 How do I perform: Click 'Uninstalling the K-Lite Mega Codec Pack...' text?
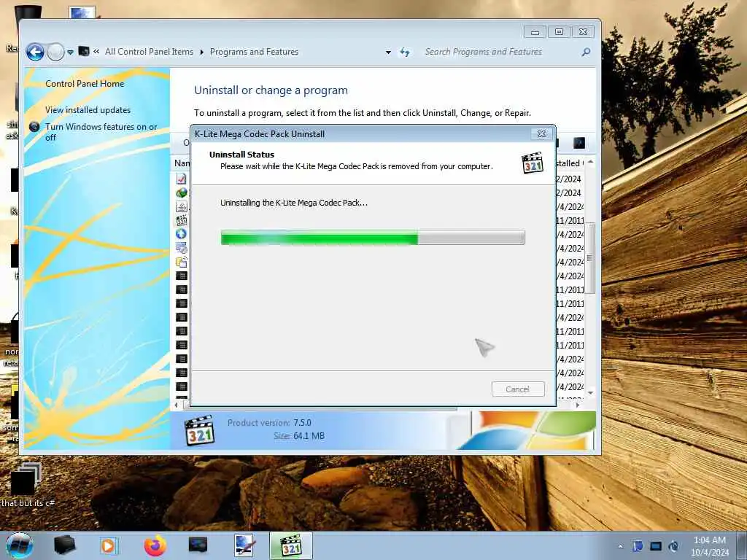click(x=294, y=203)
